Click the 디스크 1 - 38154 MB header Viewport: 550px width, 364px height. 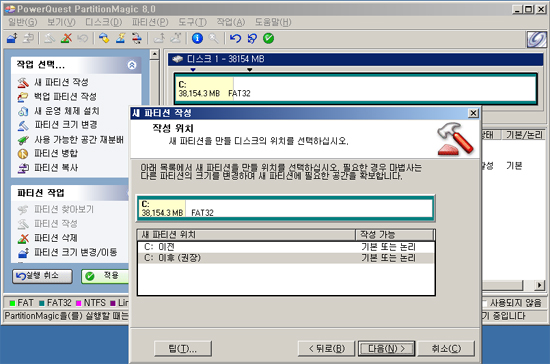(x=355, y=59)
